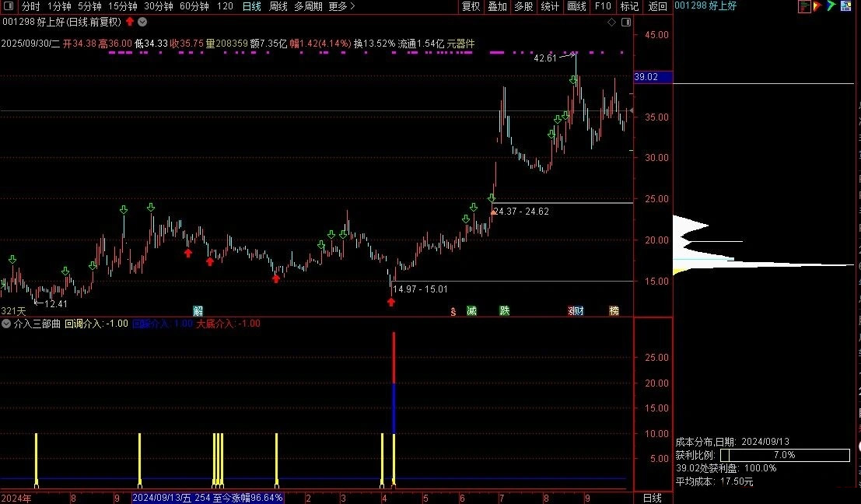Open the list-style icon in right panel header
The height and width of the screenshot is (504, 861).
pyautogui.click(x=804, y=6)
